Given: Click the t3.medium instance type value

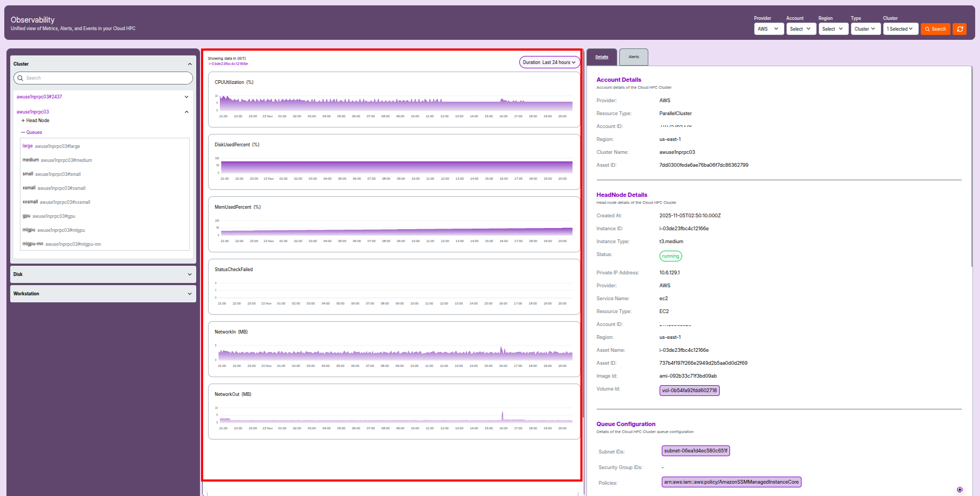Looking at the screenshot, I should coord(671,242).
